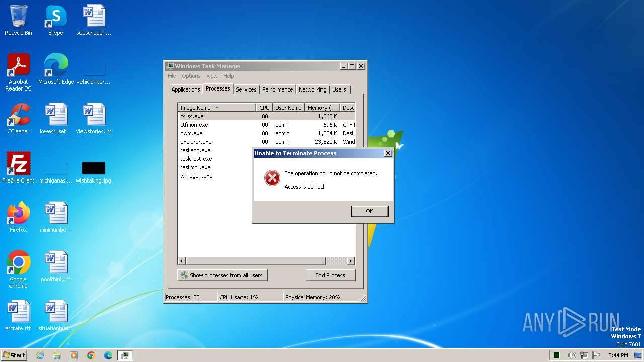Click the horizontal scrollbar thumb in process list
This screenshot has height=362, width=644.
(256, 261)
